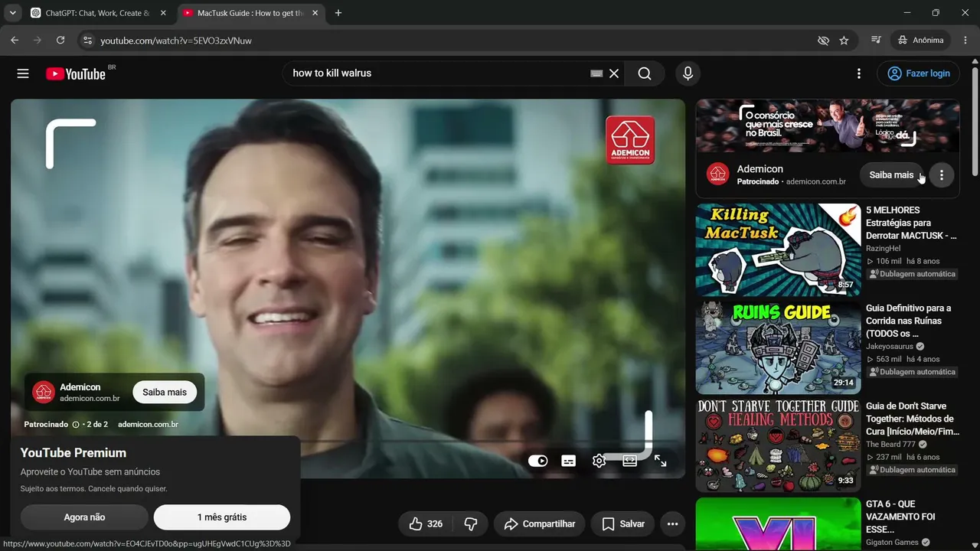Image resolution: width=980 pixels, height=551 pixels.
Task: Open a new browser tab
Action: [x=338, y=13]
